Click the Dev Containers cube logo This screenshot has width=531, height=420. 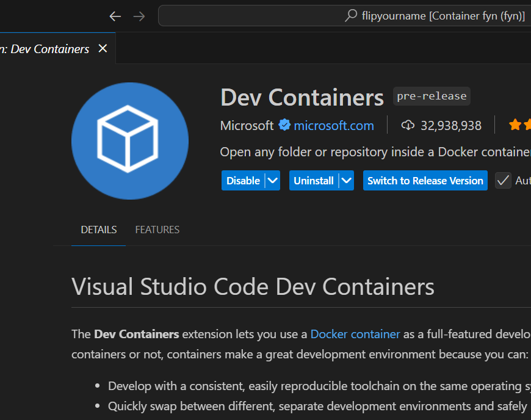pyautogui.click(x=130, y=141)
